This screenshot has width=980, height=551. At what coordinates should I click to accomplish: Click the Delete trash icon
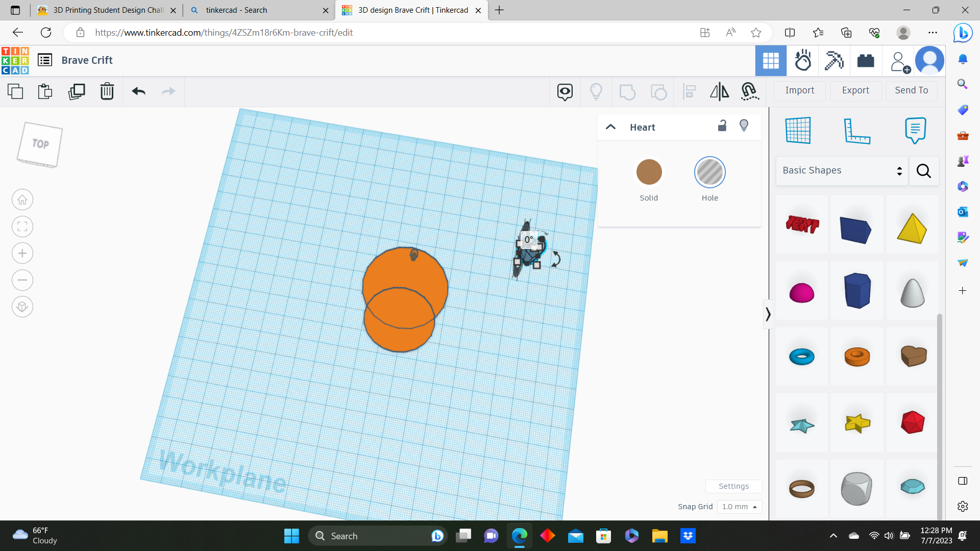(x=107, y=92)
